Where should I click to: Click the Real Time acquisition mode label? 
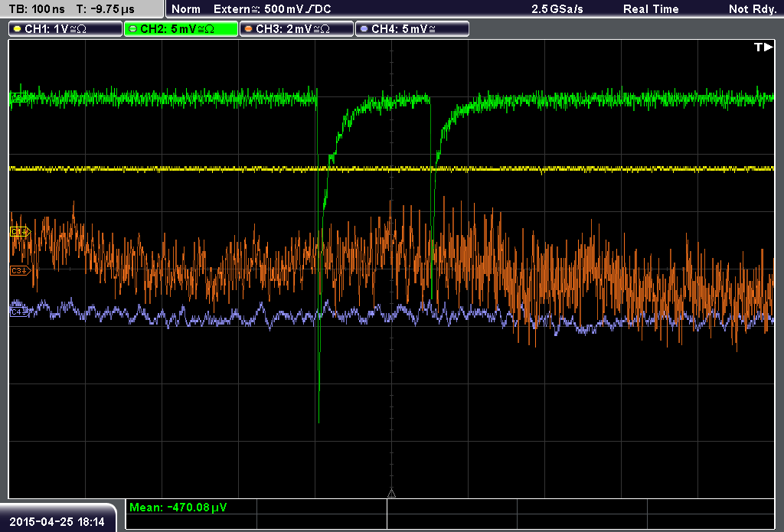(x=651, y=9)
